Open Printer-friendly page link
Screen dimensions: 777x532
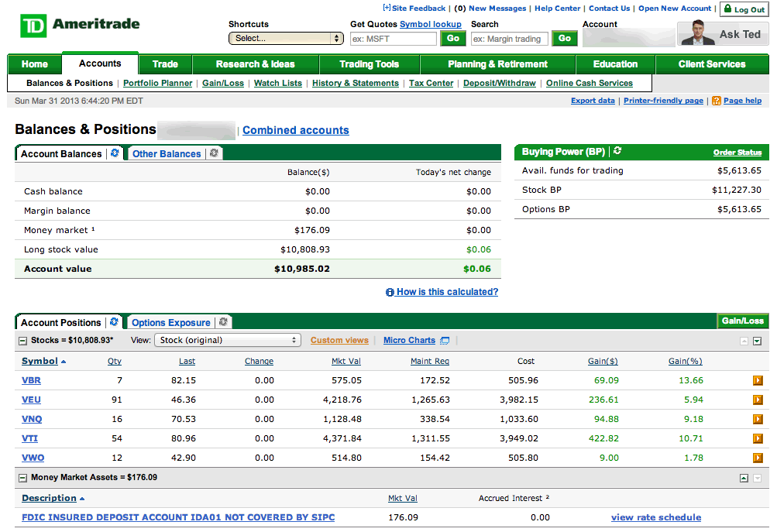point(664,101)
